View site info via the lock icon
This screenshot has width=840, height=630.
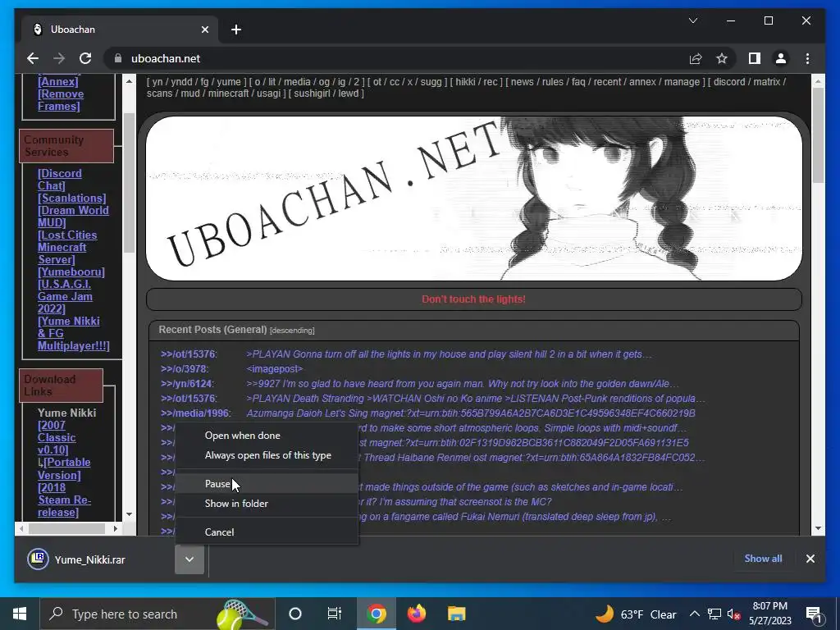coord(117,58)
